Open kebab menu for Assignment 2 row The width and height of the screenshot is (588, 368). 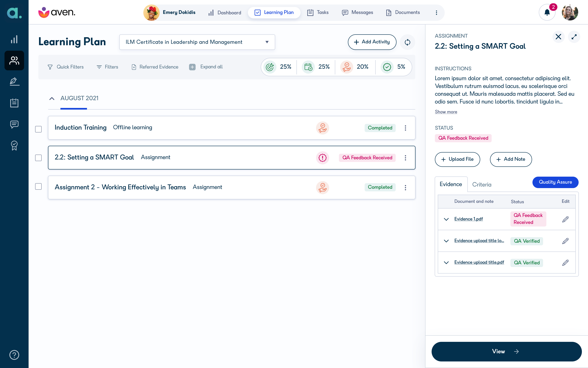tap(405, 187)
